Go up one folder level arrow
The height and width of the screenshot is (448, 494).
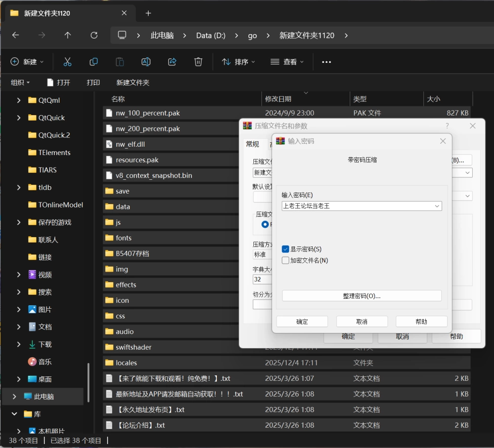pyautogui.click(x=68, y=35)
